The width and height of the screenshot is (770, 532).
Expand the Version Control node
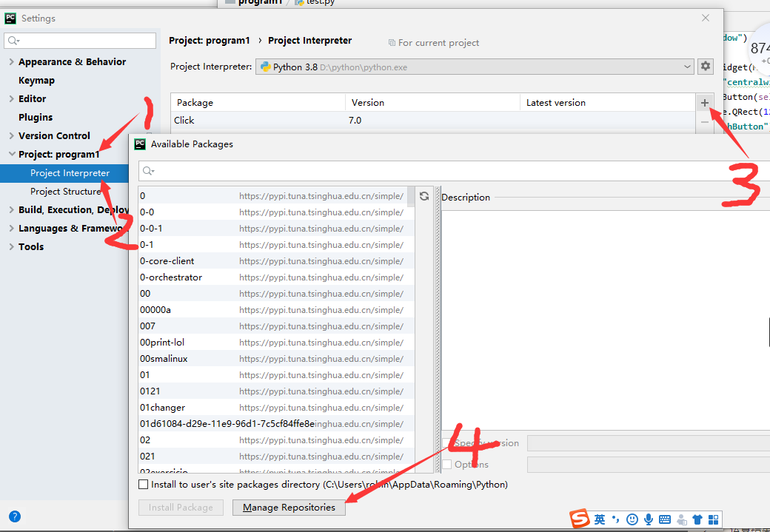pos(11,135)
